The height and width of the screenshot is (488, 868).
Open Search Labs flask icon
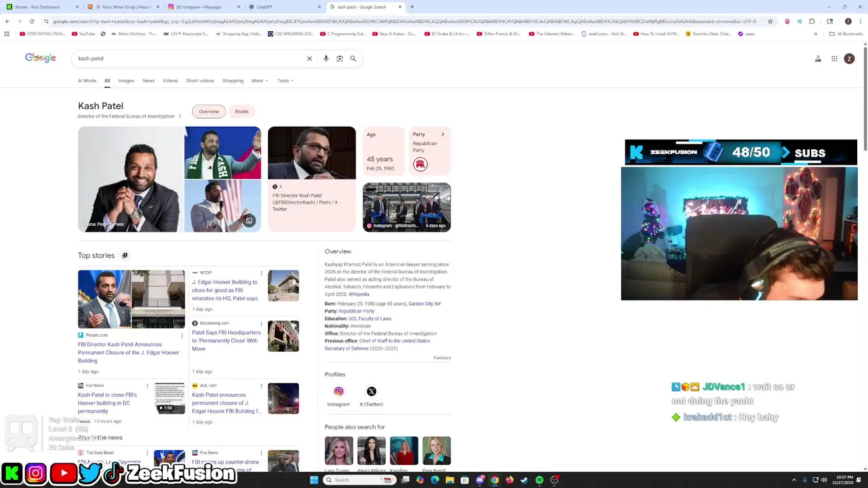818,58
